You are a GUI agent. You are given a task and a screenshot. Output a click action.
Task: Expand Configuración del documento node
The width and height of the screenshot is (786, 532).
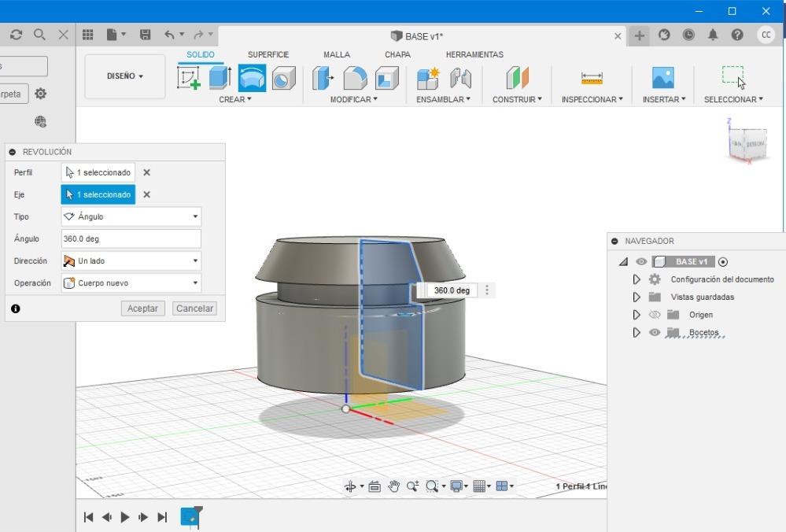[x=637, y=279]
